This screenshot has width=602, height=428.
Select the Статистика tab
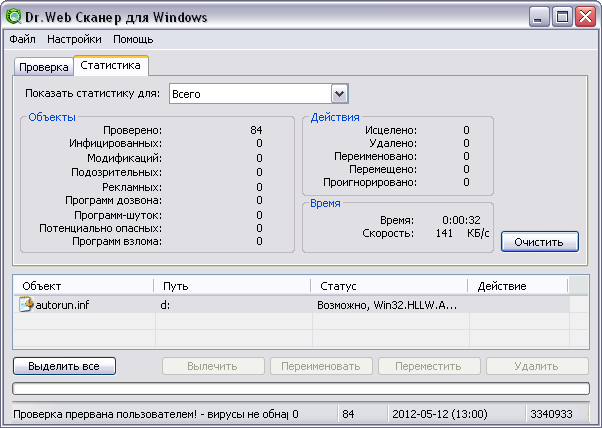click(x=111, y=65)
